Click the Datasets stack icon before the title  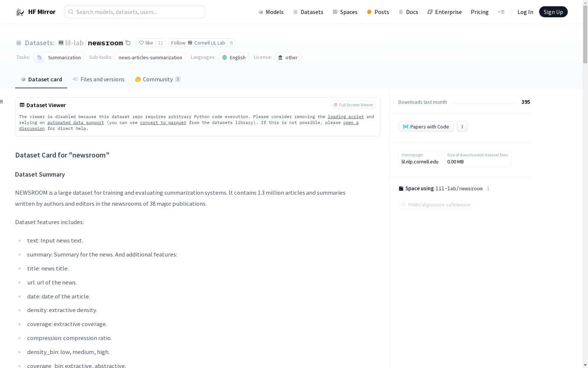[19, 43]
